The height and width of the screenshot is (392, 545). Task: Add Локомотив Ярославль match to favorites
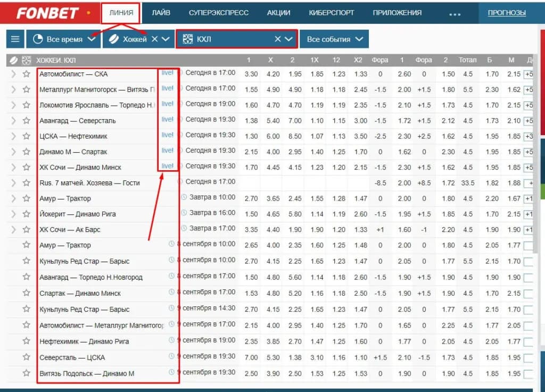click(27, 105)
